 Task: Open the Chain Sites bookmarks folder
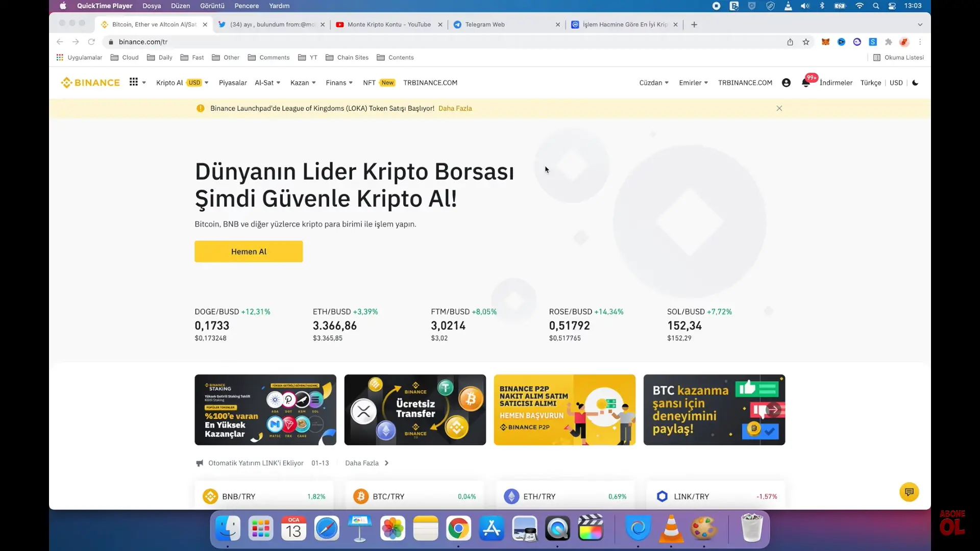[x=347, y=58]
